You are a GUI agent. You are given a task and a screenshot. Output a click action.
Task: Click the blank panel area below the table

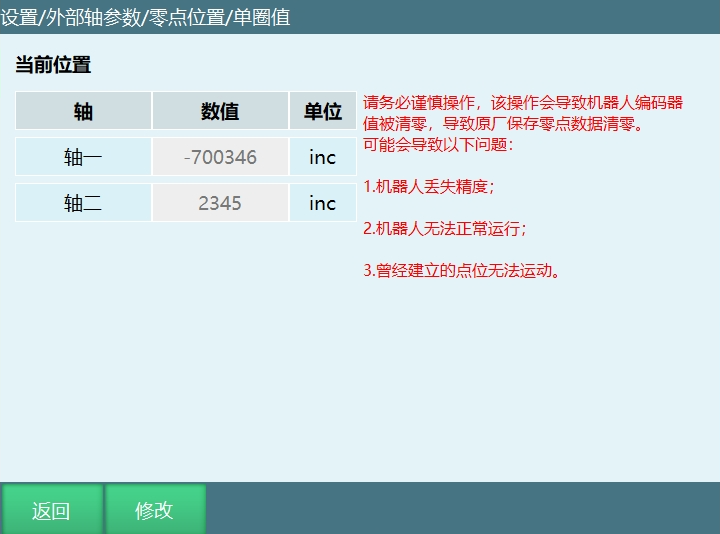[x=180, y=350]
